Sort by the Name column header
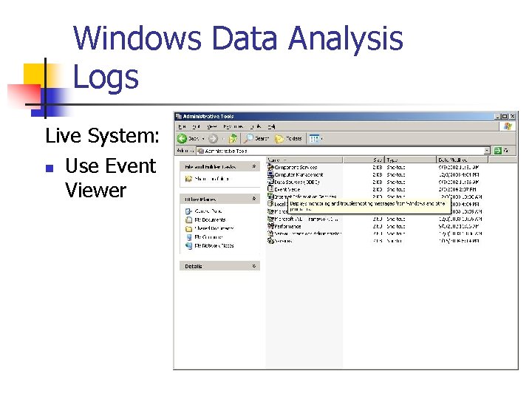The width and height of the screenshot is (532, 399). click(304, 160)
